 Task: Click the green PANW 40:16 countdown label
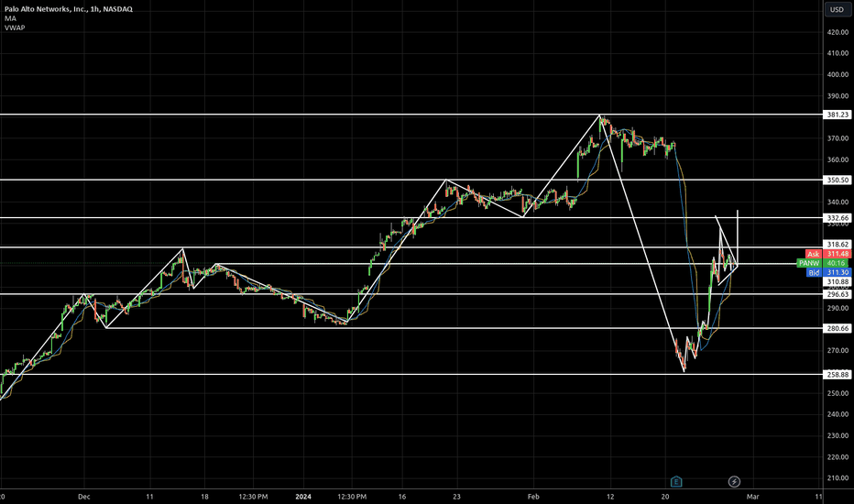click(823, 263)
